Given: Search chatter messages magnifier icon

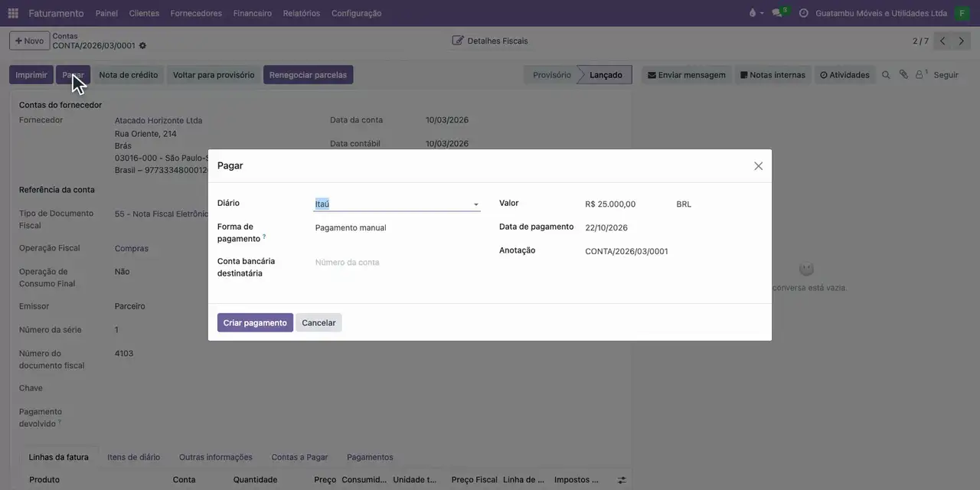Looking at the screenshot, I should pyautogui.click(x=886, y=75).
